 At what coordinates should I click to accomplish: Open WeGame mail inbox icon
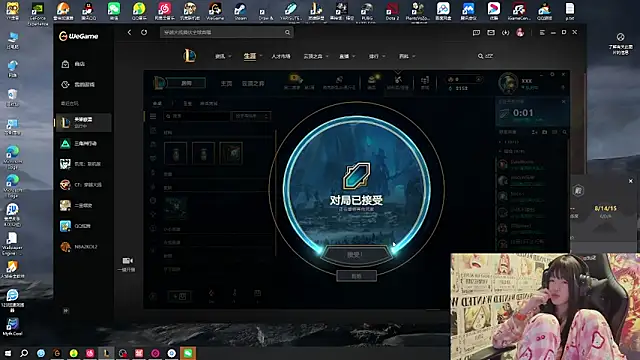tap(491, 33)
